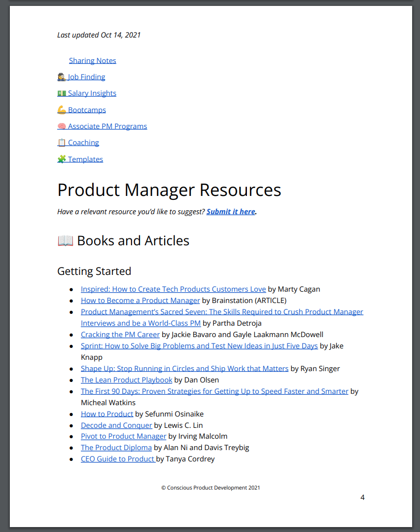Click the author text Sefunmi Osinaike

[174, 414]
